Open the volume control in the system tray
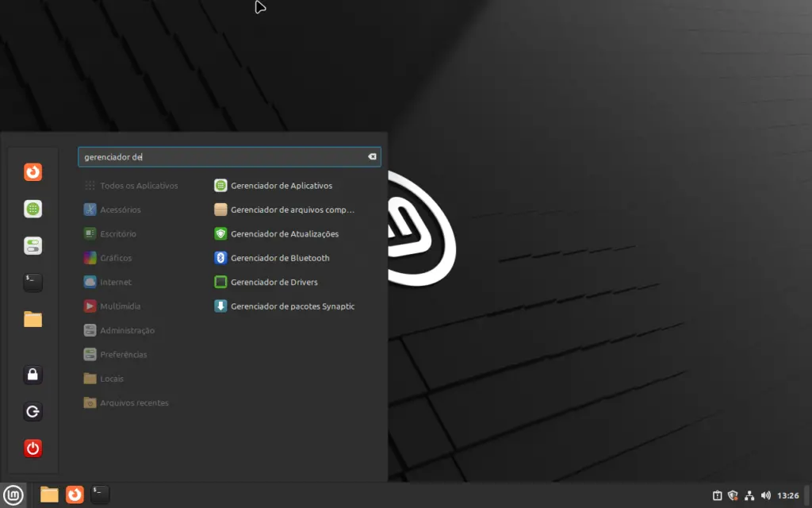Image resolution: width=812 pixels, height=508 pixels. click(x=764, y=495)
